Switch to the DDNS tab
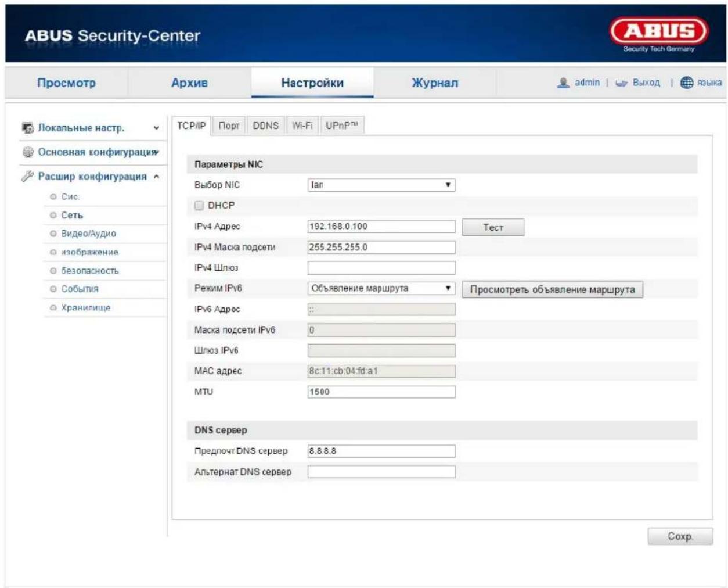 [266, 126]
